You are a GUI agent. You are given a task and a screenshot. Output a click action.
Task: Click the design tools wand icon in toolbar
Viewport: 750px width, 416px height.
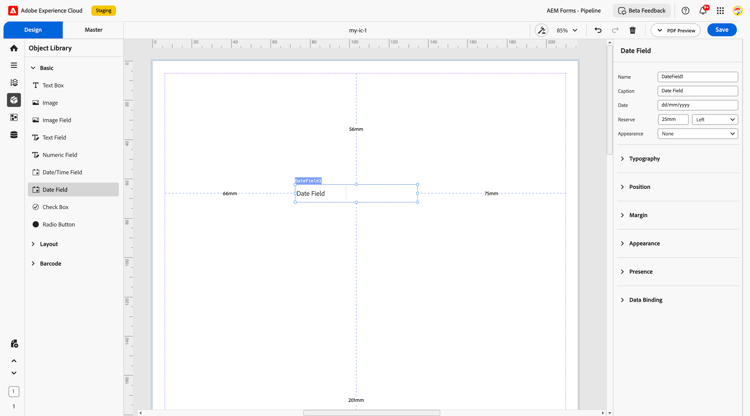(x=541, y=30)
